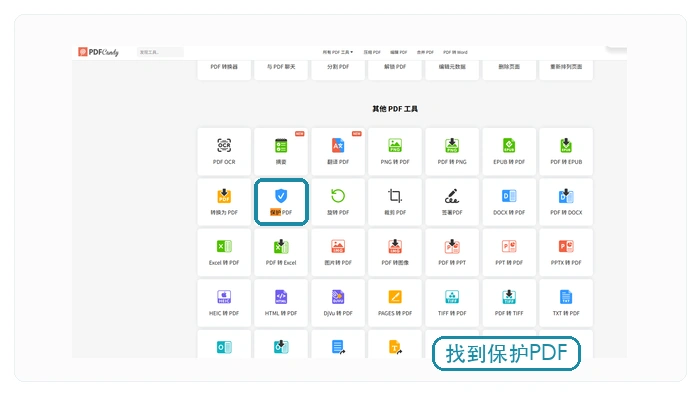Open 压缩 PDF in top navigation
Viewport: 700px width, 395px height.
click(x=372, y=52)
